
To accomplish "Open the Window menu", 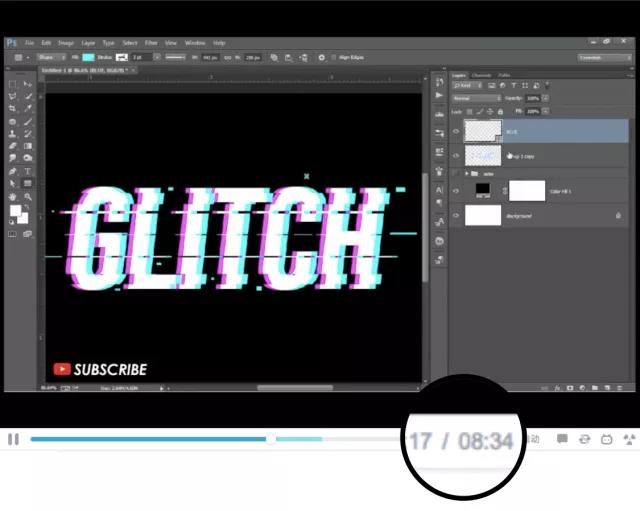I will click(x=195, y=43).
